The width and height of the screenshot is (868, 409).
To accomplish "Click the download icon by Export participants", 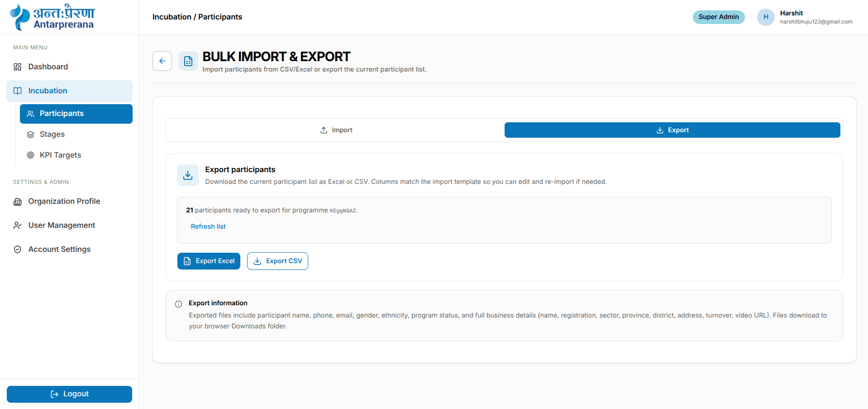I will click(188, 175).
